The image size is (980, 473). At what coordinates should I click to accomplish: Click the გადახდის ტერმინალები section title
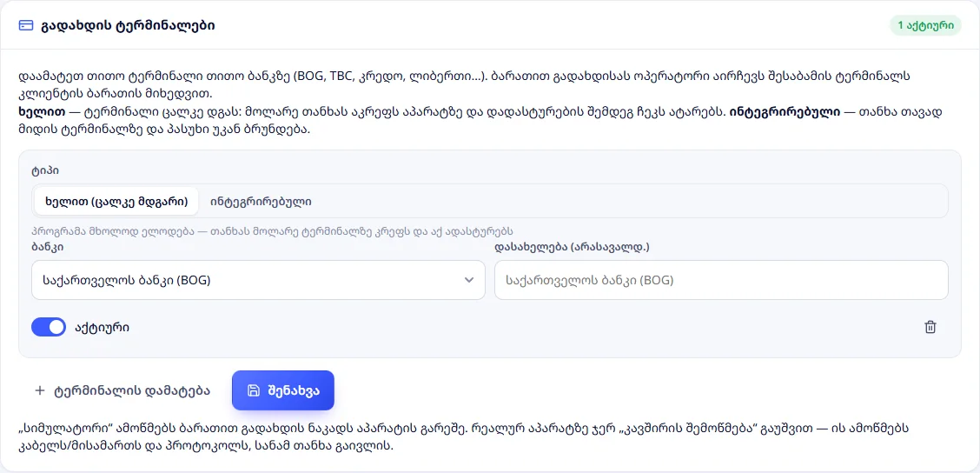coord(128,26)
